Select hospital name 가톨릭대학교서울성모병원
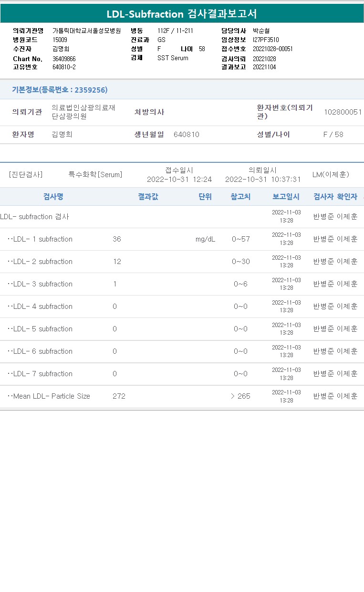The width and height of the screenshot is (364, 592). pyautogui.click(x=86, y=31)
